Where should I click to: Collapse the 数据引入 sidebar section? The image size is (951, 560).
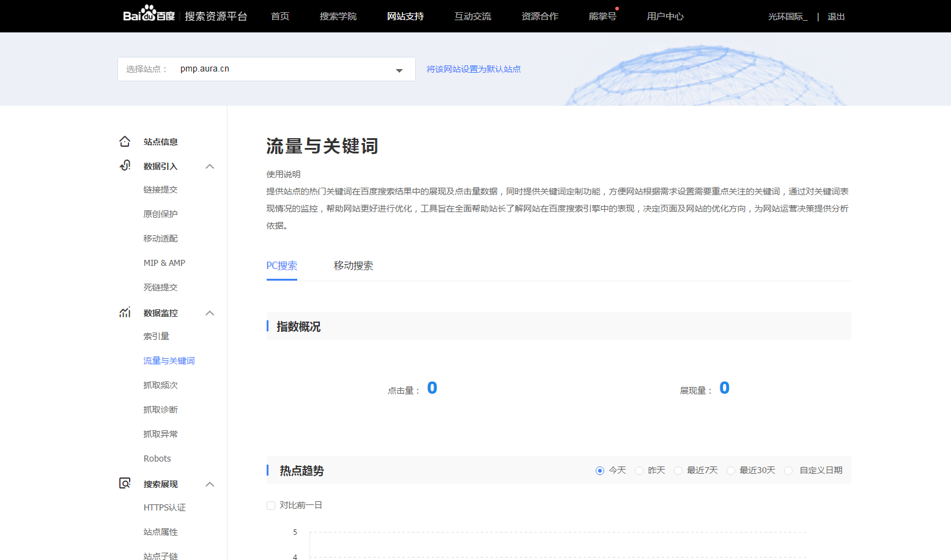[210, 166]
